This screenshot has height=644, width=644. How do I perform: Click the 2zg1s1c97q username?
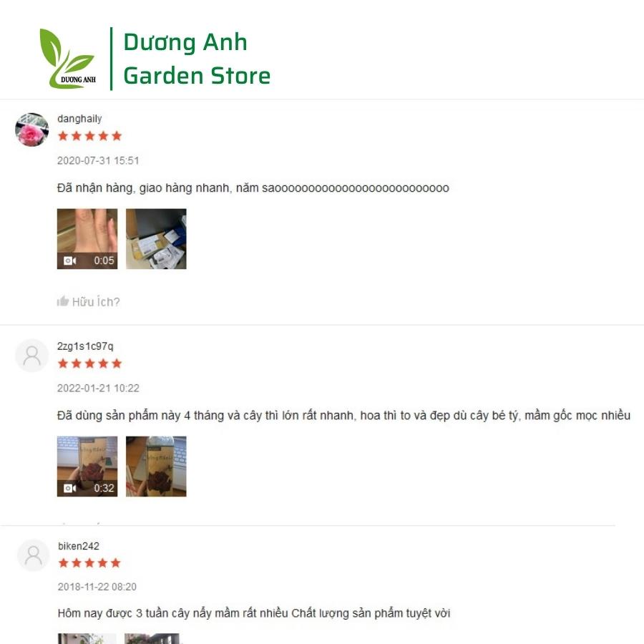(85, 346)
